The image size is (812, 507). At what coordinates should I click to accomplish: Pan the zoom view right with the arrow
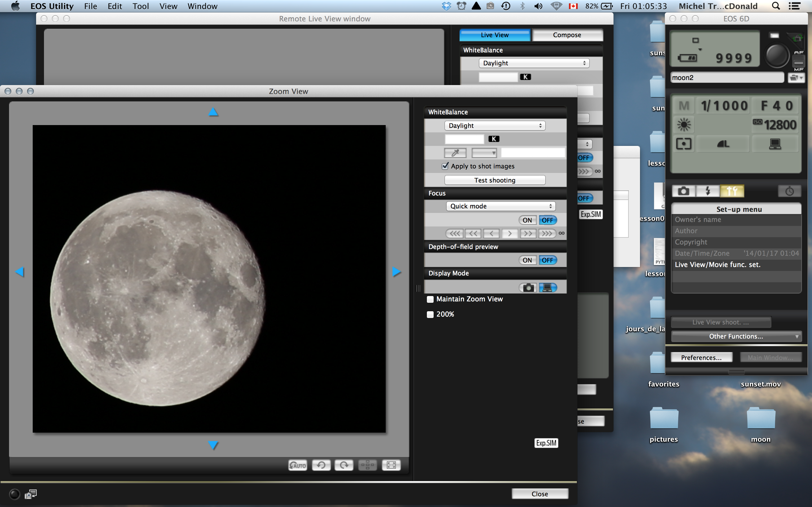click(397, 272)
